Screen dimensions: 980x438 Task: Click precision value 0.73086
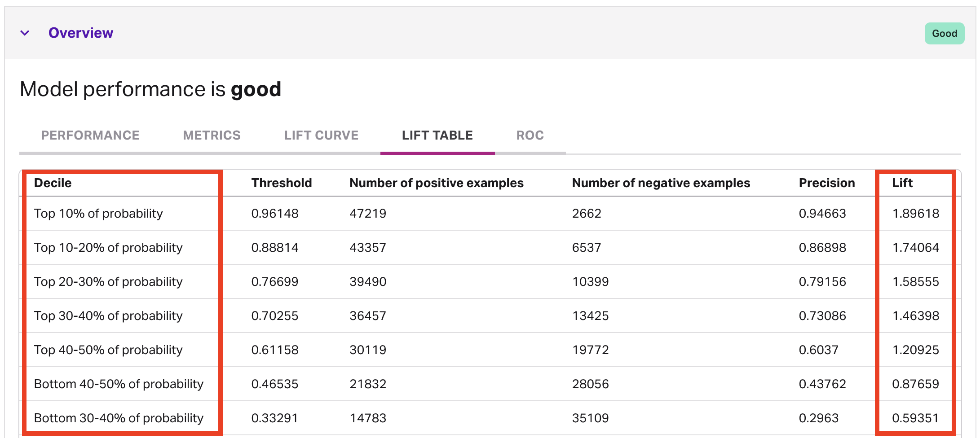tap(822, 315)
